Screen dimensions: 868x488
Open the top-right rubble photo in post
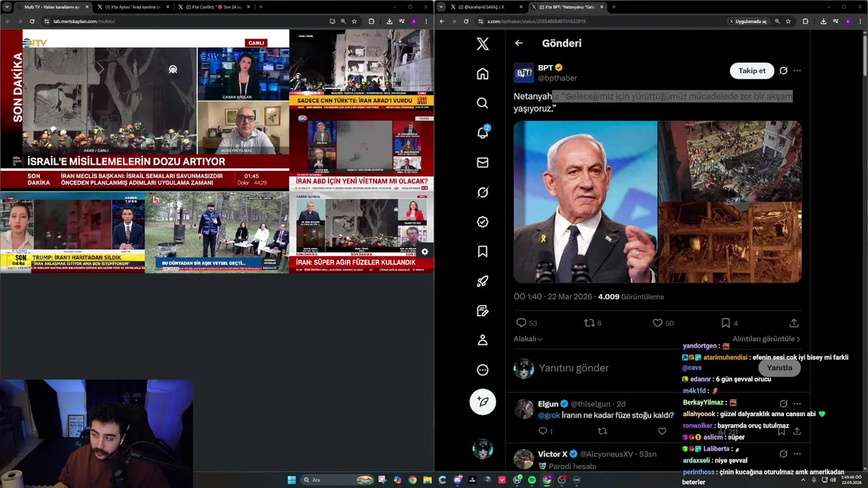point(730,161)
